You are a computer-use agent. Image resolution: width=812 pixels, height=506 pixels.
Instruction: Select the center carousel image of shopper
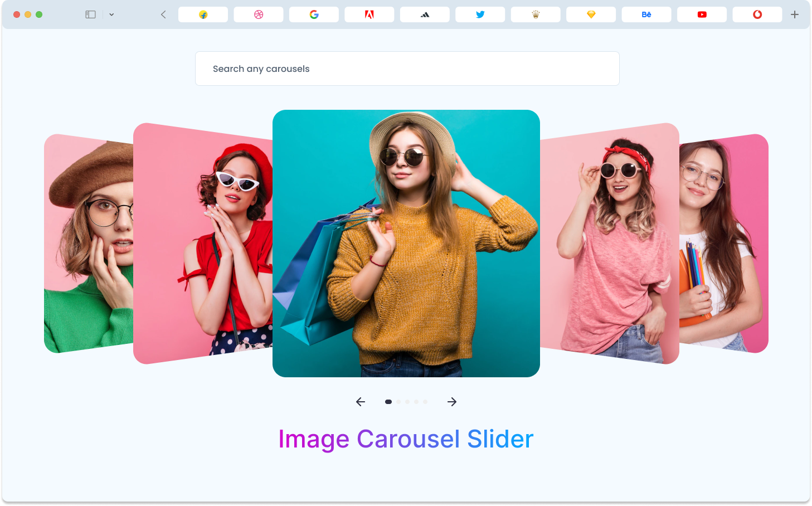point(406,243)
